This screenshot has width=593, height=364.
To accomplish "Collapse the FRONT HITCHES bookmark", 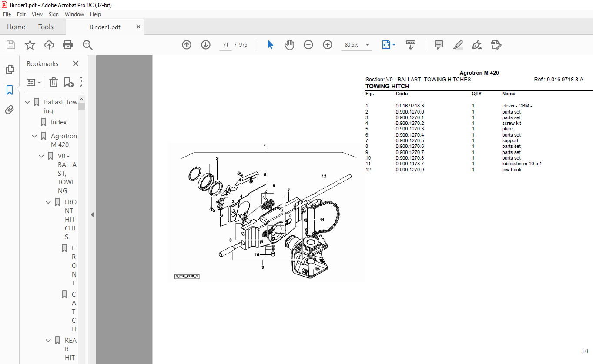I will pyautogui.click(x=49, y=202).
